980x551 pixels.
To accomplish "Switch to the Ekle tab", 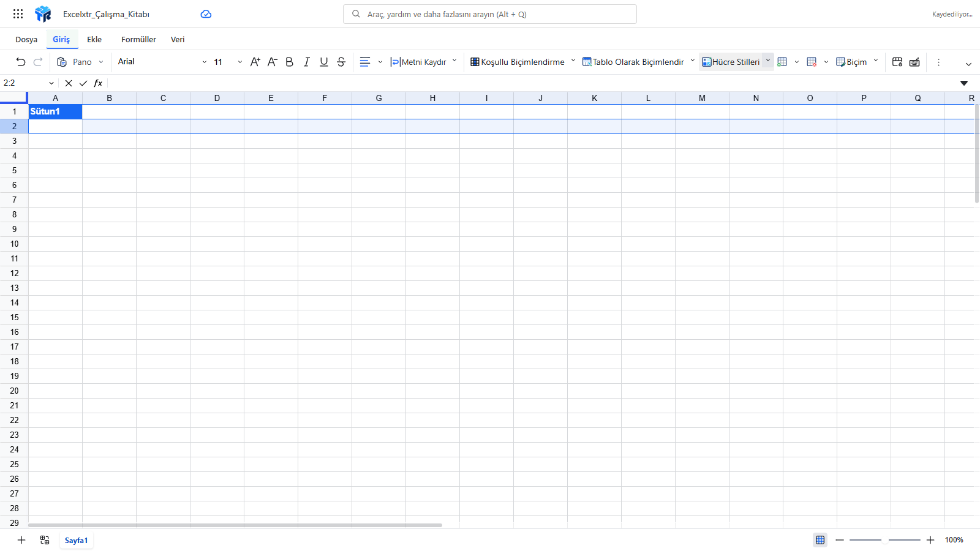I will [x=94, y=39].
